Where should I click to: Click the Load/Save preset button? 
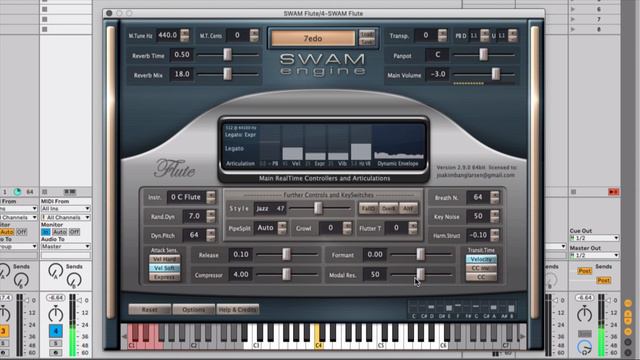click(x=367, y=38)
